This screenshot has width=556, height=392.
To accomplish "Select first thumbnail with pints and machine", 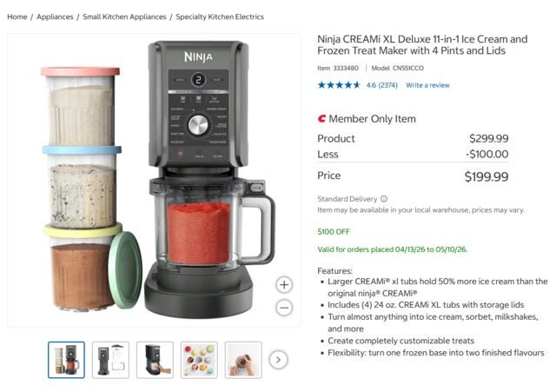I will (66, 360).
